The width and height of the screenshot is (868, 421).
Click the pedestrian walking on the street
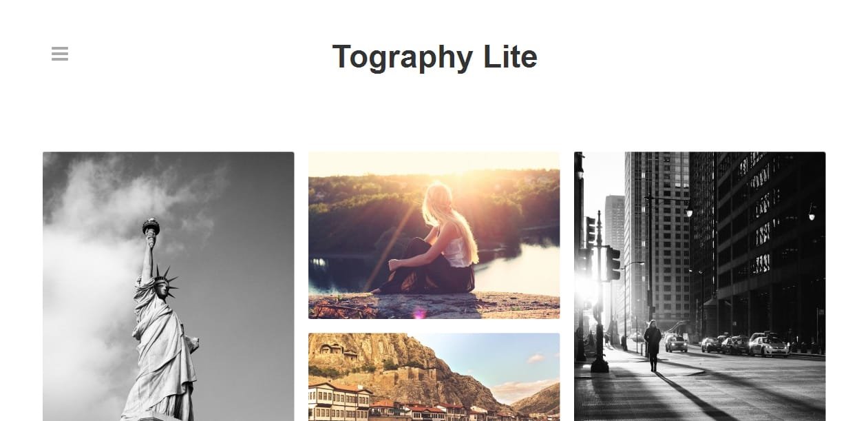click(x=653, y=345)
